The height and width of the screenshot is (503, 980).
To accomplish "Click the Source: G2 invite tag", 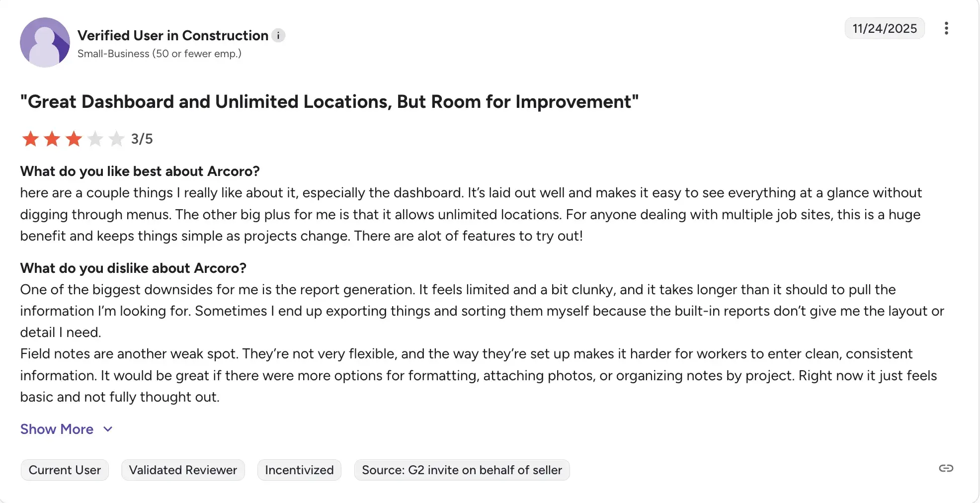I will [x=462, y=470].
